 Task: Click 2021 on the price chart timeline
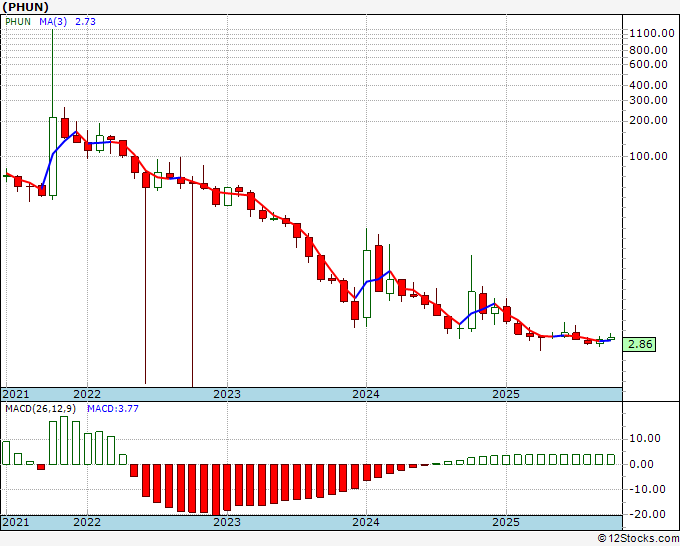(x=16, y=394)
